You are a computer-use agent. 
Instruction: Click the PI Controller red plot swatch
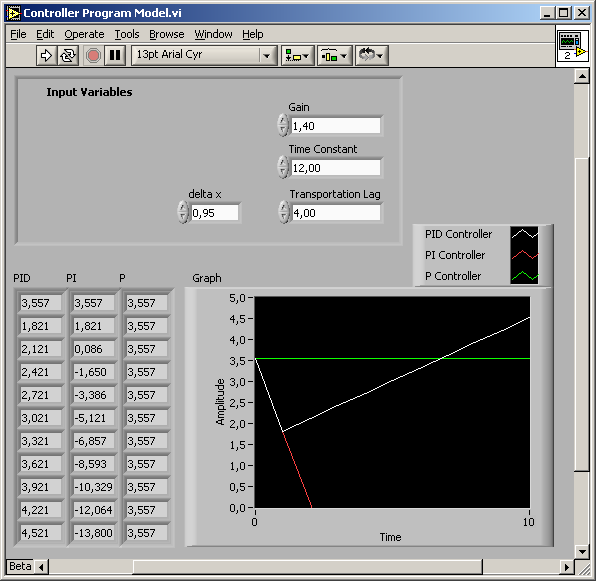pyautogui.click(x=524, y=255)
